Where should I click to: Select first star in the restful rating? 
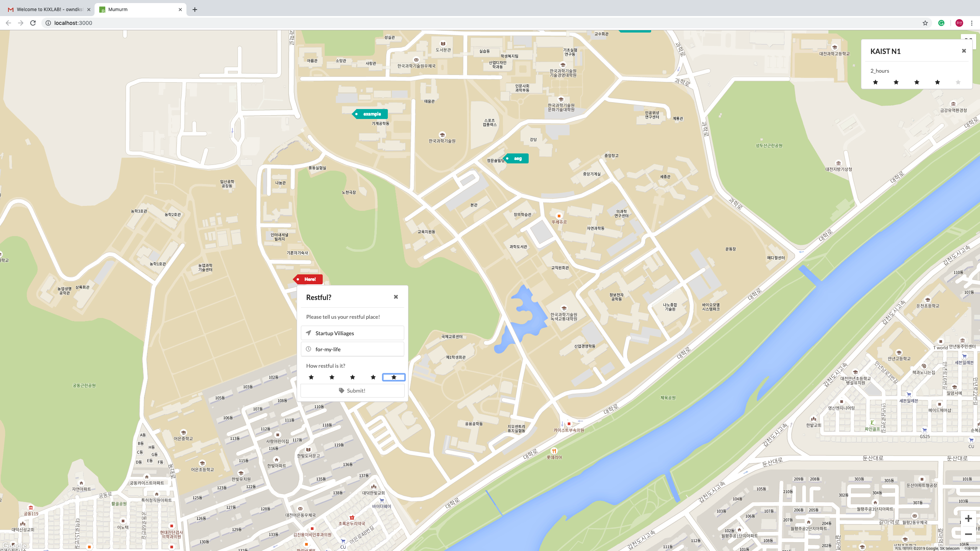tap(311, 377)
